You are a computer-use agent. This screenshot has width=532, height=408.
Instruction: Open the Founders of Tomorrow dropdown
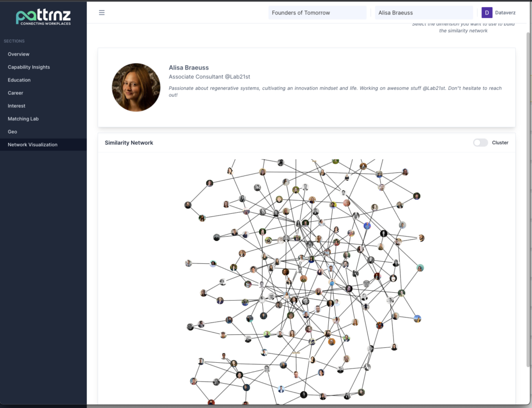coord(317,12)
